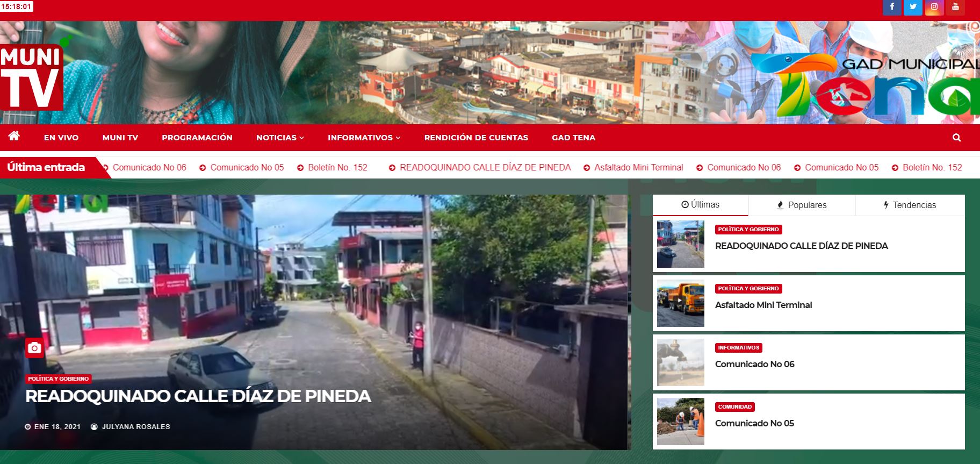
Task: Expand the NOTICIAS dropdown menu
Action: 280,138
